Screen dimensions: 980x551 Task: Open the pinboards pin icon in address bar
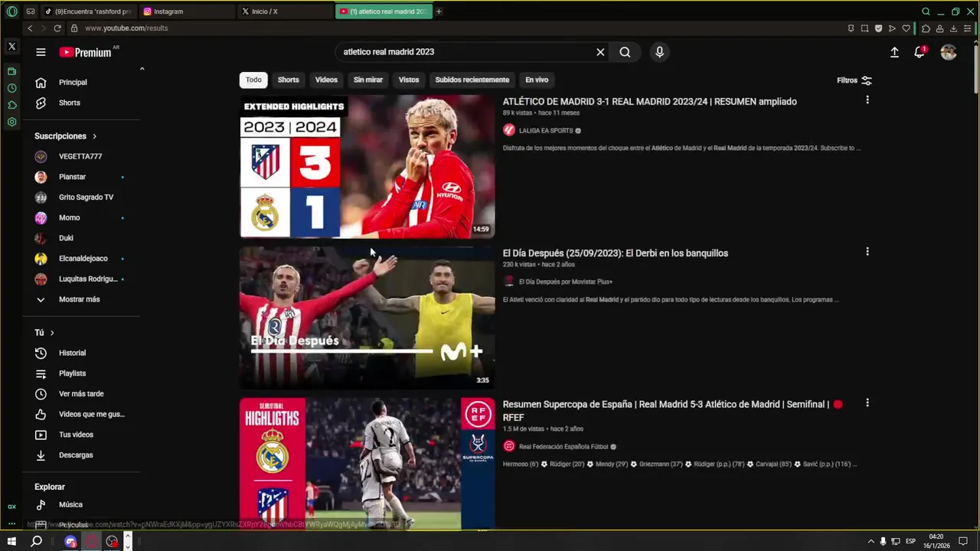tap(851, 28)
